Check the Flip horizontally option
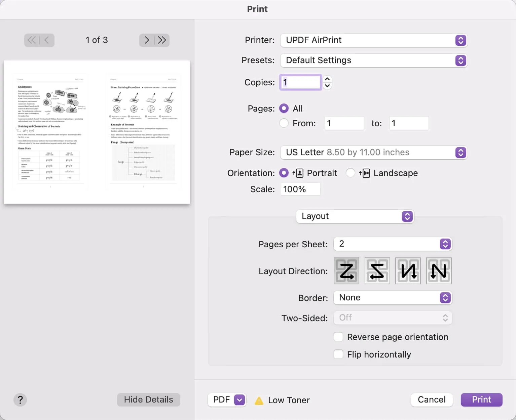This screenshot has width=516, height=420. 338,354
